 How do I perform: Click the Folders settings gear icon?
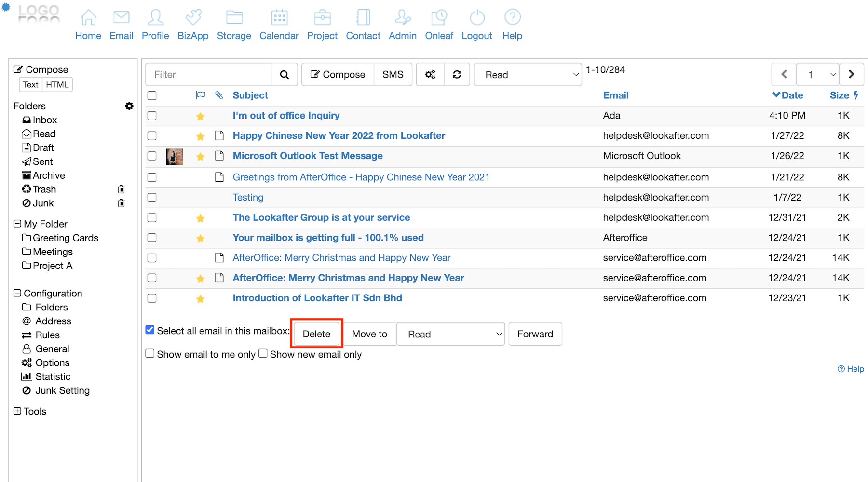129,106
